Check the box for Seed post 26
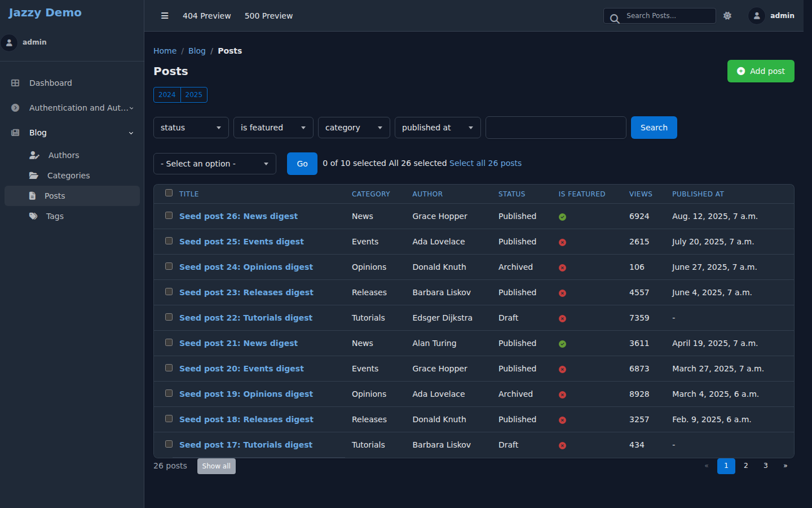The image size is (812, 508). [x=169, y=216]
